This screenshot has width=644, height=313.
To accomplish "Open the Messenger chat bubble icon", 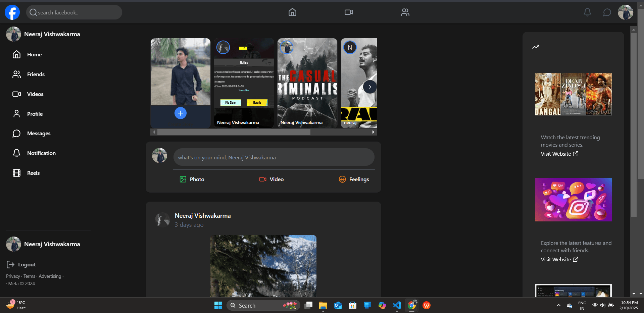I will coord(607,12).
